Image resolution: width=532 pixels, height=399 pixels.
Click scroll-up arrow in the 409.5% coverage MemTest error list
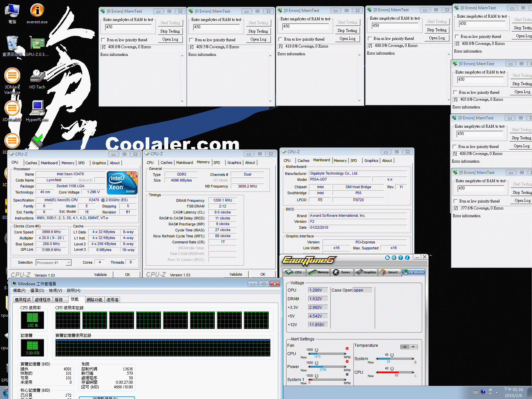270,55
